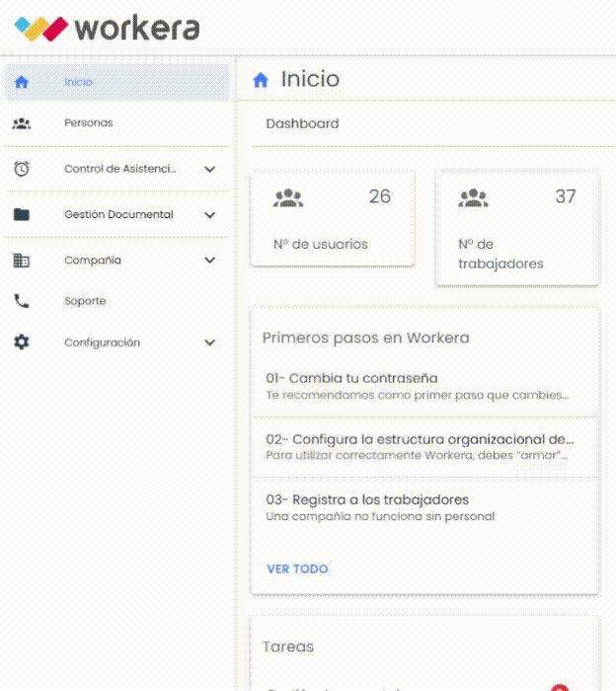Click the Workera logo

107,28
